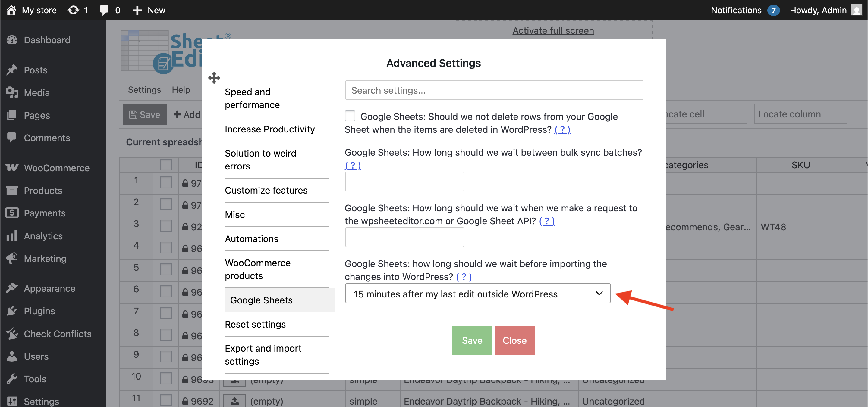
Task: Click the dialog move handle icon
Action: [214, 78]
